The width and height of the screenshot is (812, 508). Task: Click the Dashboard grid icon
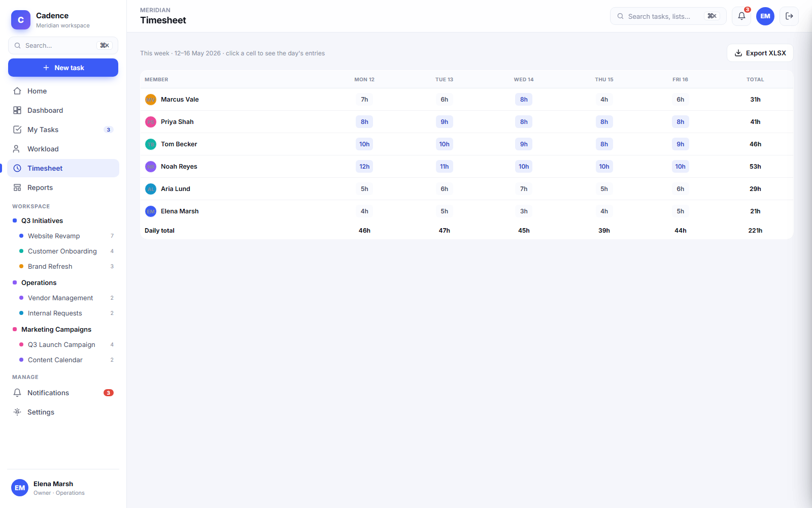pos(17,110)
